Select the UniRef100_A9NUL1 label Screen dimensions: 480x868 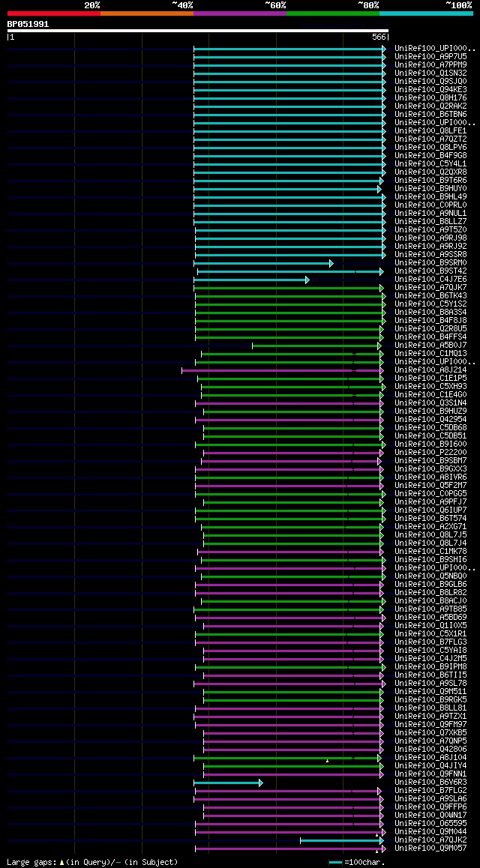coord(430,213)
